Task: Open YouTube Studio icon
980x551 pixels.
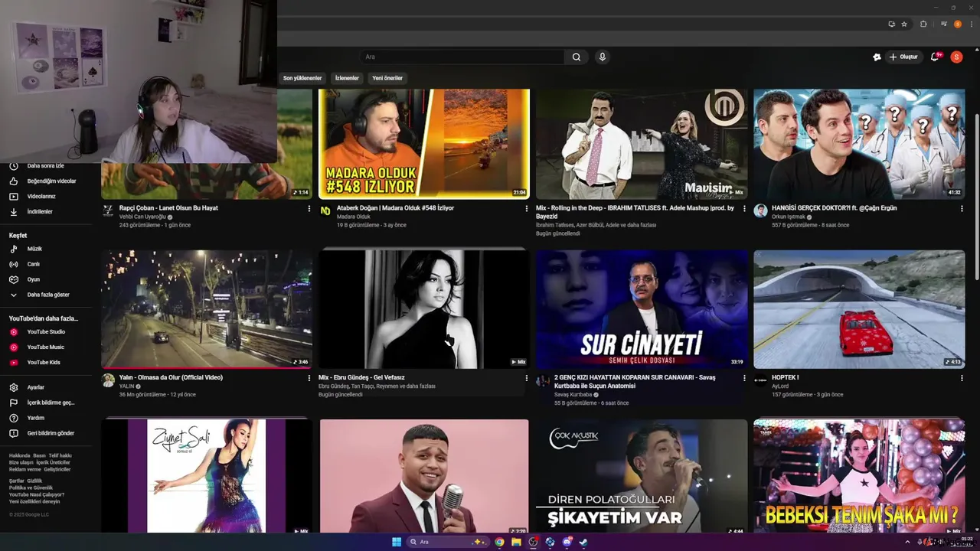Action: [x=13, y=332]
